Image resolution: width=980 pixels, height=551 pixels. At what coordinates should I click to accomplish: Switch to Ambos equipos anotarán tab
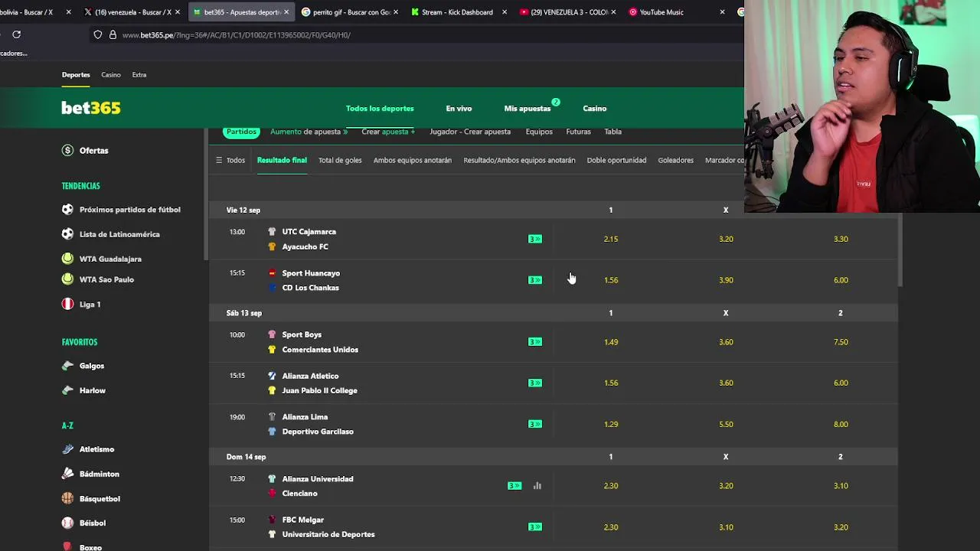[413, 160]
